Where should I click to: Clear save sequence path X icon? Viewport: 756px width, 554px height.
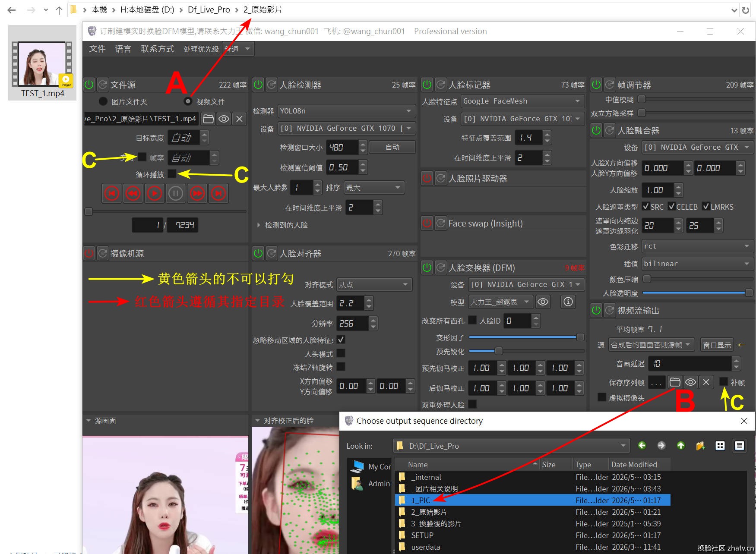[706, 382]
